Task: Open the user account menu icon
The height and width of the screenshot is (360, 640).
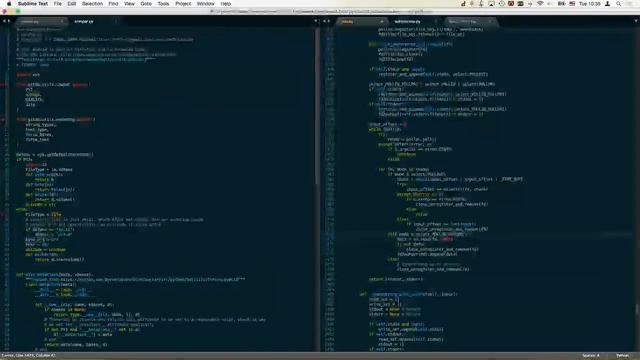Action: (x=607, y=4)
